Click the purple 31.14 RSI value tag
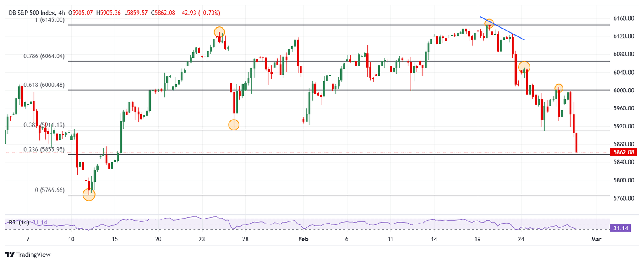The image size is (644, 263). pyautogui.click(x=619, y=228)
